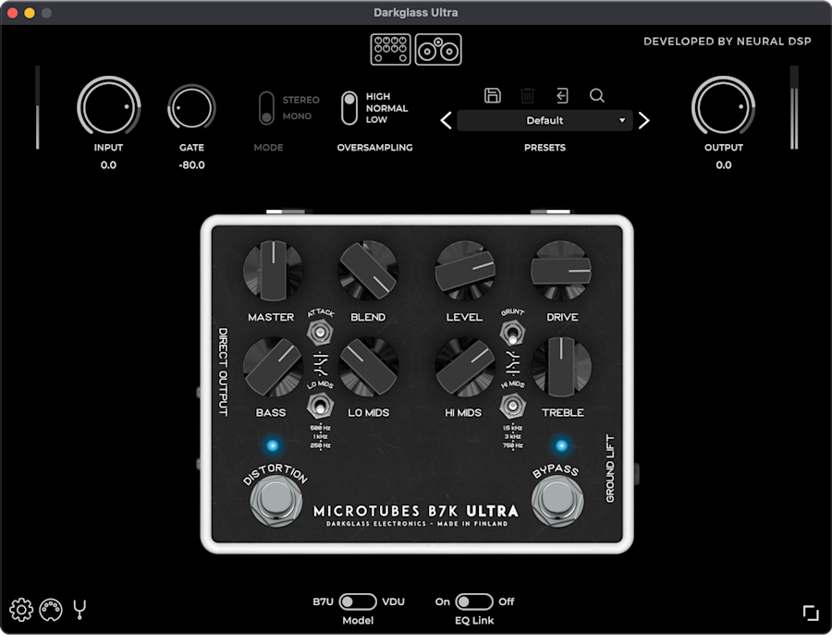Screen dimensions: 832x644
Task: Click the Input gain knob
Action: [x=108, y=107]
